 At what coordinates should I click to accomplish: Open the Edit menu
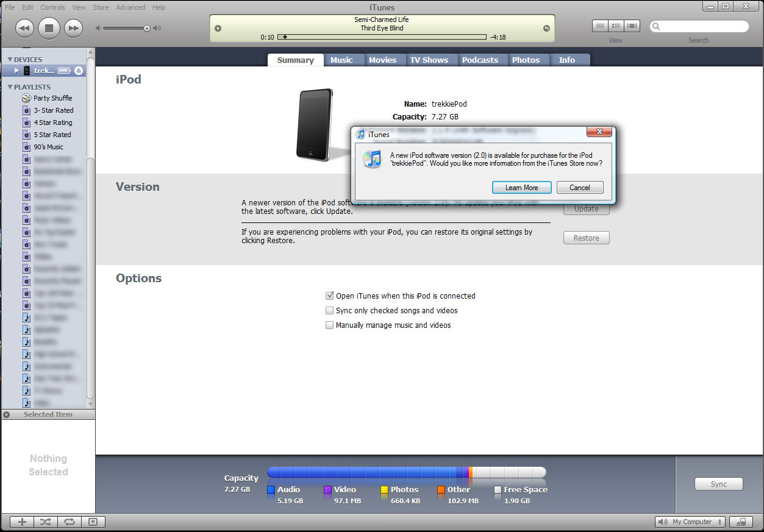pyautogui.click(x=28, y=7)
